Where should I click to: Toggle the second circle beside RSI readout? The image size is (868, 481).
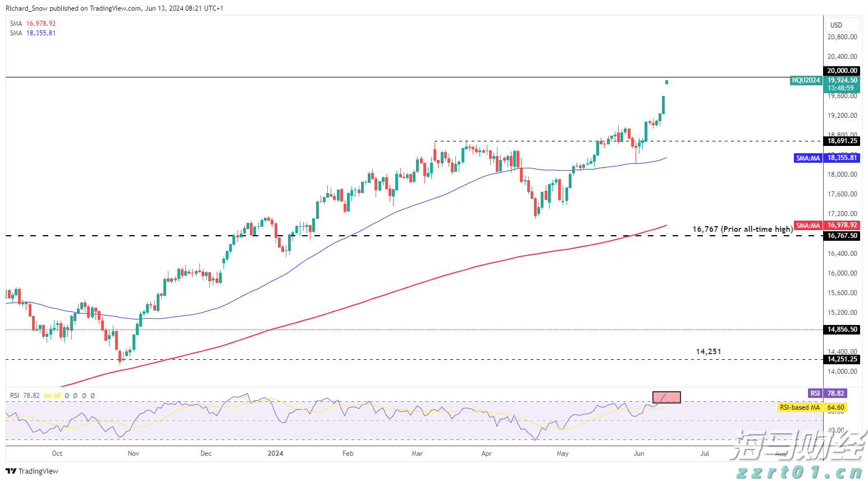[75, 396]
